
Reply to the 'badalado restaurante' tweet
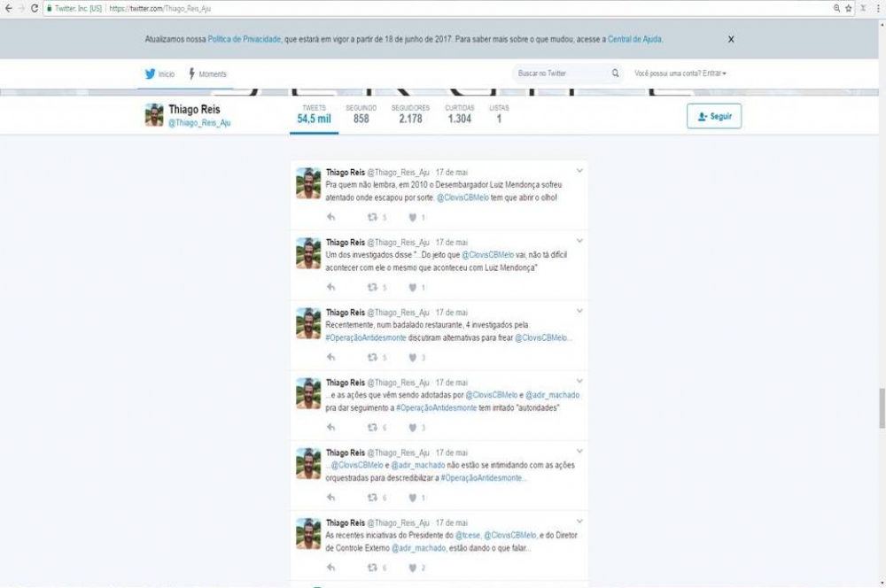(x=331, y=358)
